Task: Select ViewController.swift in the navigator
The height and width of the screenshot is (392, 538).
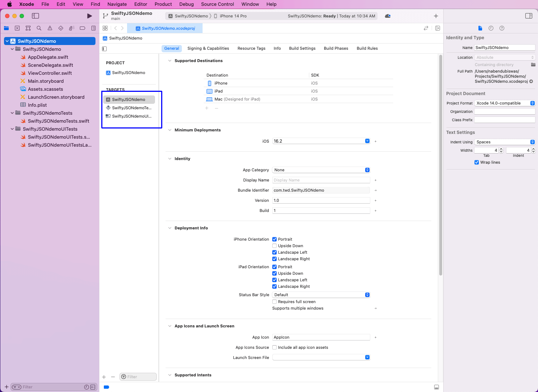Action: tap(50, 73)
